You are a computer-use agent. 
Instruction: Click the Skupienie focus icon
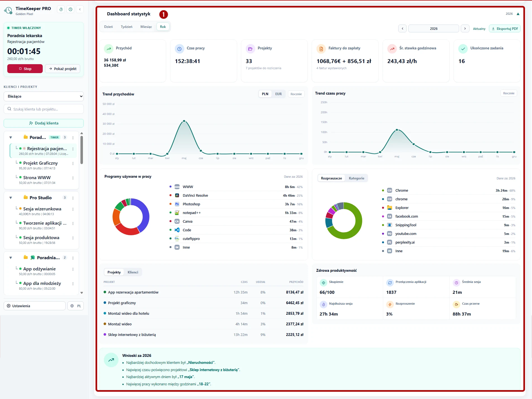tap(323, 283)
